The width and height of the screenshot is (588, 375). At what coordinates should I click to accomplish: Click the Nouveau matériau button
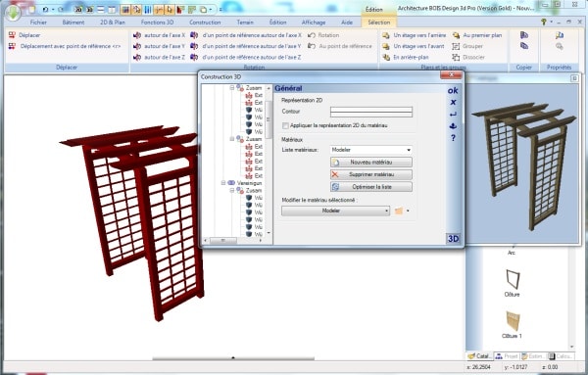click(x=370, y=163)
